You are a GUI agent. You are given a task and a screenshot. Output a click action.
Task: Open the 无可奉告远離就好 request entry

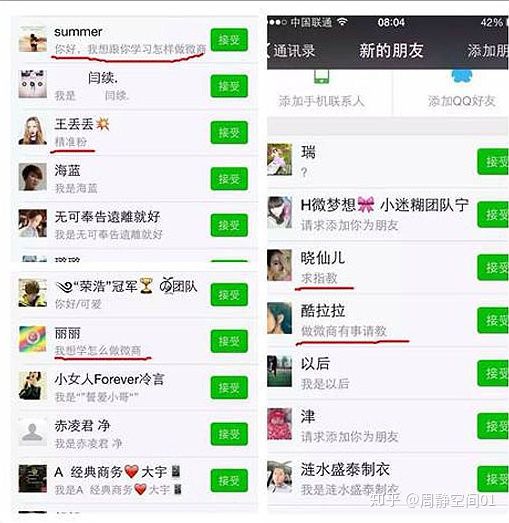135,225
